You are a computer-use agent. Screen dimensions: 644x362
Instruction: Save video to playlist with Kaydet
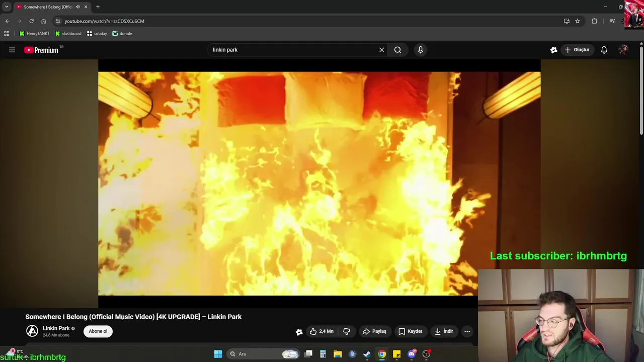tap(410, 331)
